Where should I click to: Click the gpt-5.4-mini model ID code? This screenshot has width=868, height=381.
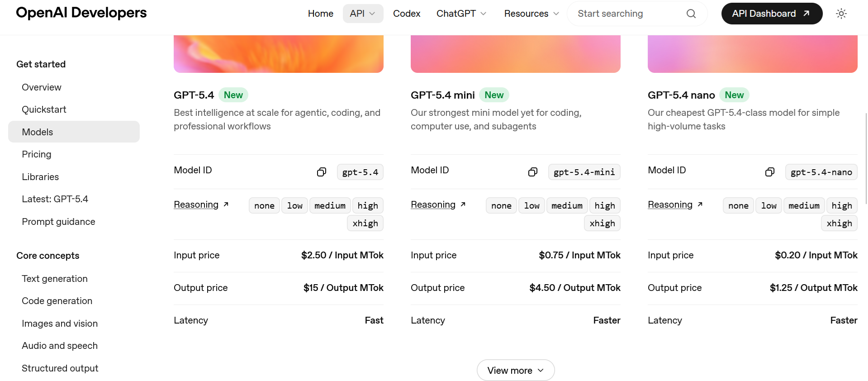click(584, 172)
